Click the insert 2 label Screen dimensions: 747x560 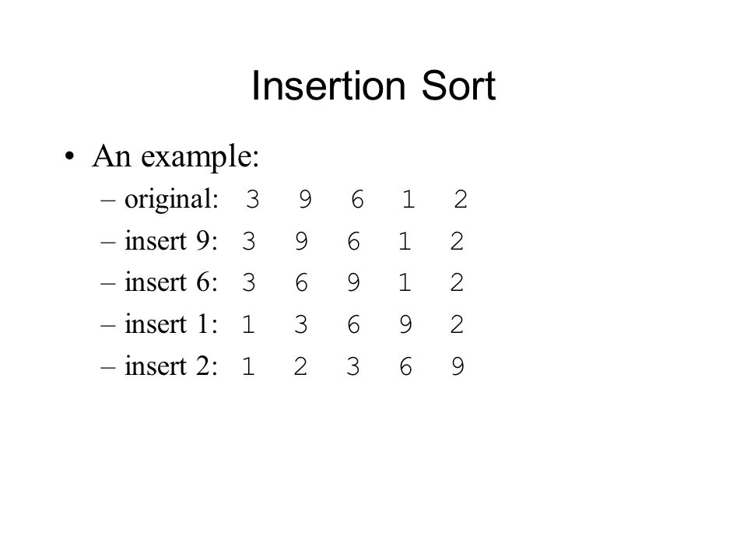pos(171,366)
